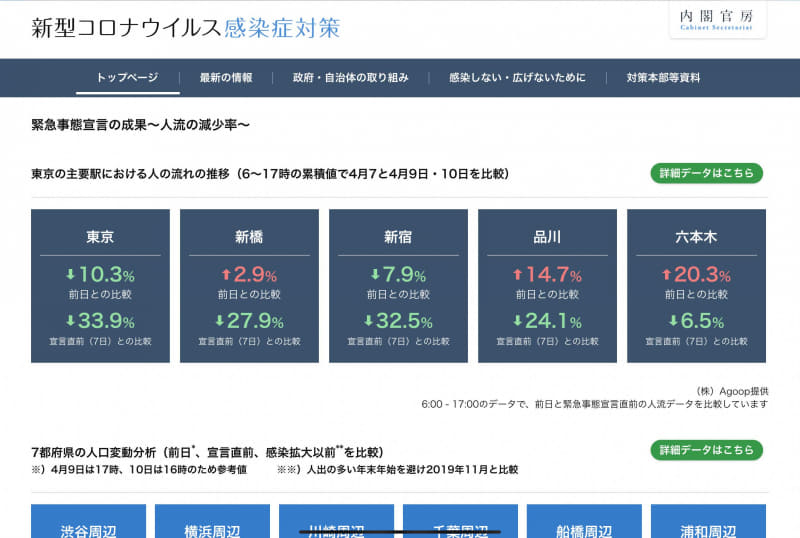The image size is (800, 538).
Task: Open 詳細データはこちら for Tokyo stations
Action: click(707, 173)
